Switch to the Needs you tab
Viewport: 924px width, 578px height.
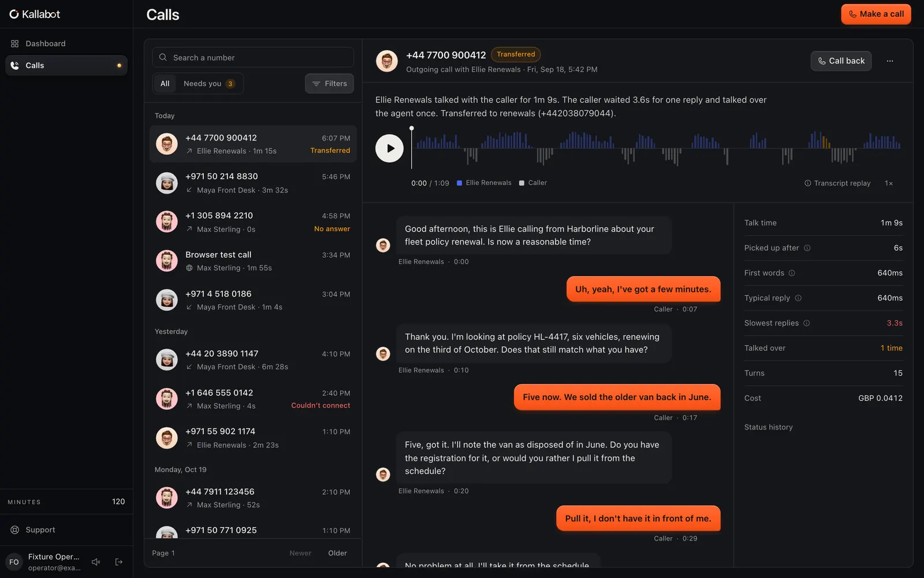click(208, 84)
